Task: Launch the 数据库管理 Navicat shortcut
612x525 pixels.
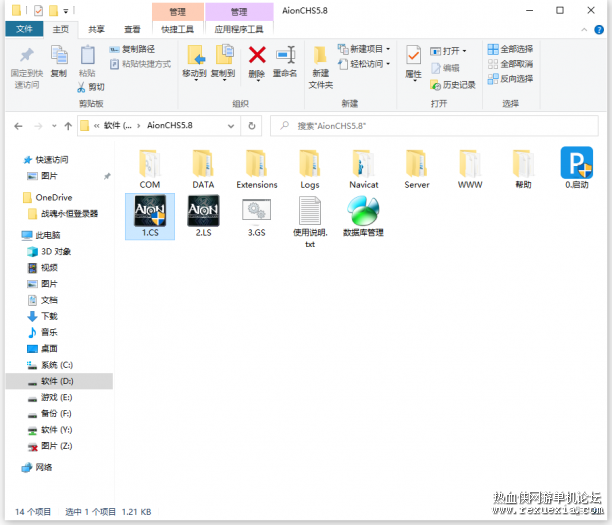Action: (x=363, y=216)
